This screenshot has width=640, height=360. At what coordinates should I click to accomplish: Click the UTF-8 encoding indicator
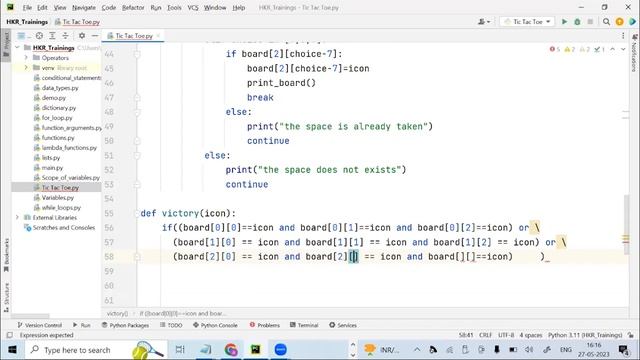506,335
